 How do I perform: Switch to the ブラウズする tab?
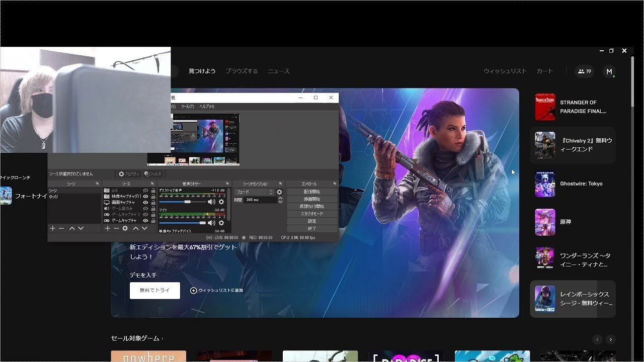242,71
